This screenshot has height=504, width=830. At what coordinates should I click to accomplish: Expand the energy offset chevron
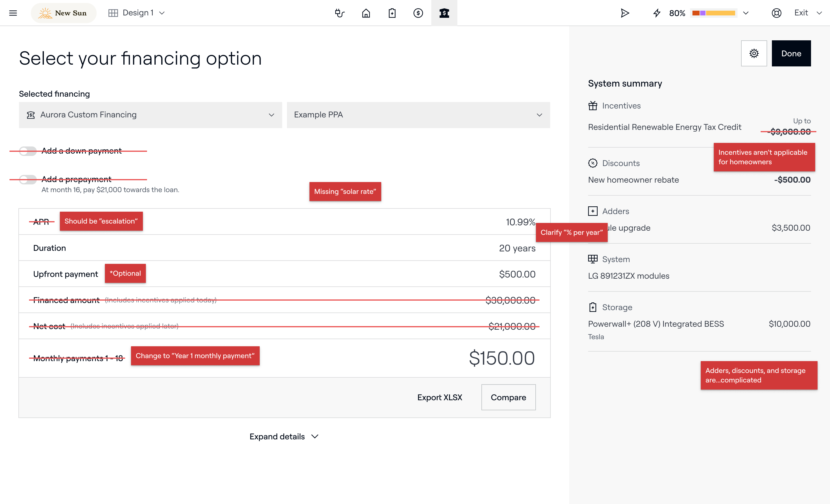746,13
